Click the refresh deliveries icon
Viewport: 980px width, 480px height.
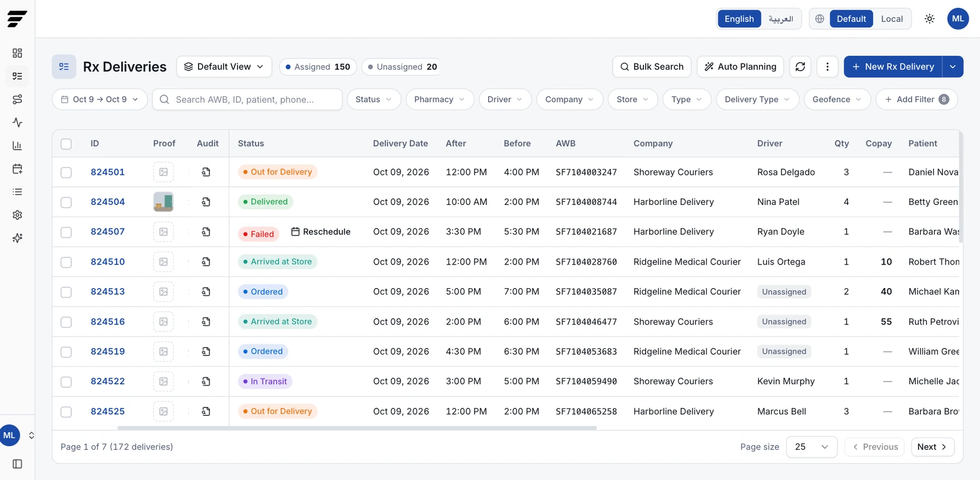(800, 67)
